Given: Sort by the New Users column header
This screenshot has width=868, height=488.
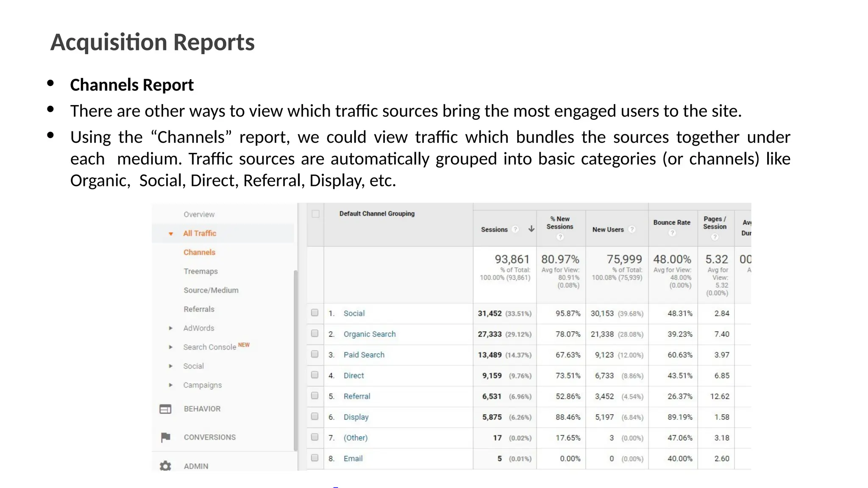Looking at the screenshot, I should click(x=608, y=230).
